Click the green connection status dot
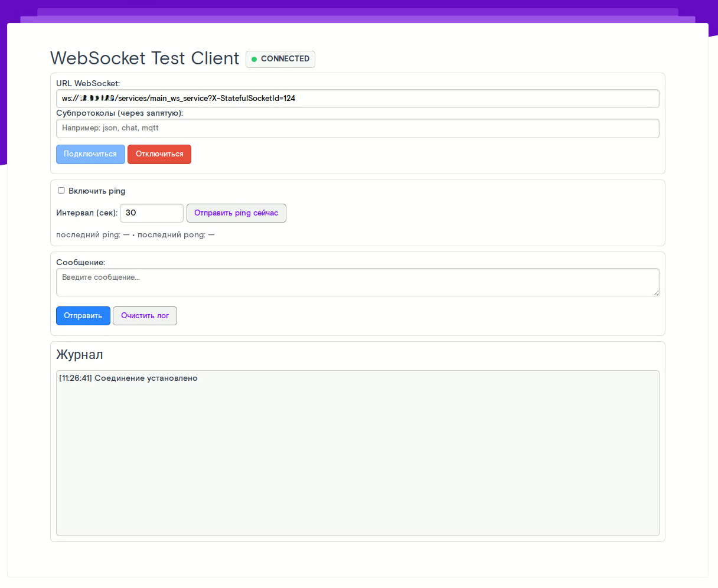Image resolution: width=718 pixels, height=588 pixels. pyautogui.click(x=254, y=59)
